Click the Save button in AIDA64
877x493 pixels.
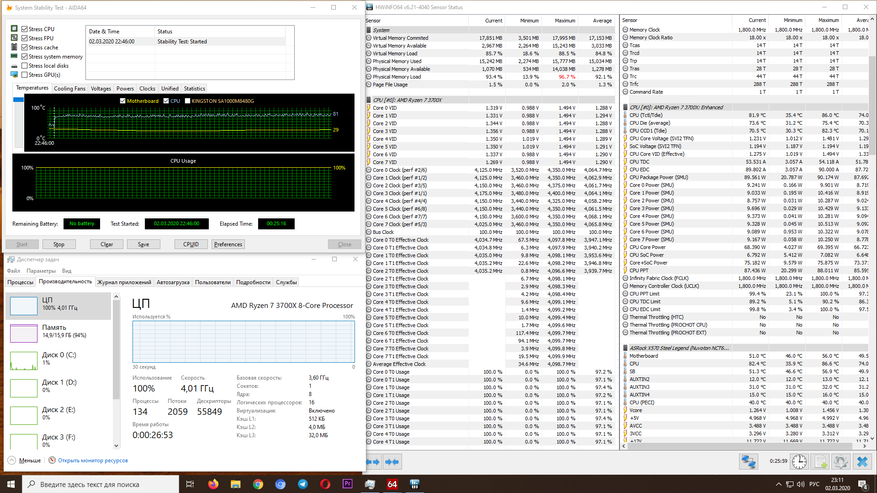(143, 244)
